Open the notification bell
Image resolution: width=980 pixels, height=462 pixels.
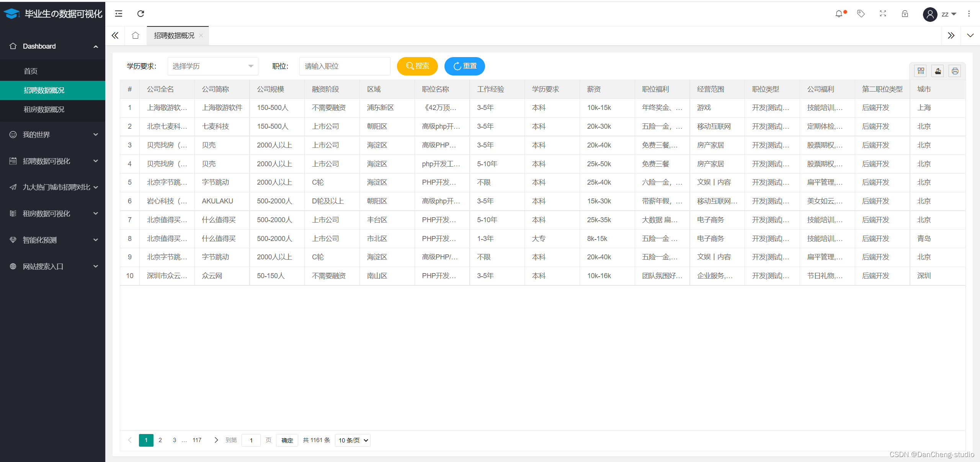pyautogui.click(x=839, y=14)
